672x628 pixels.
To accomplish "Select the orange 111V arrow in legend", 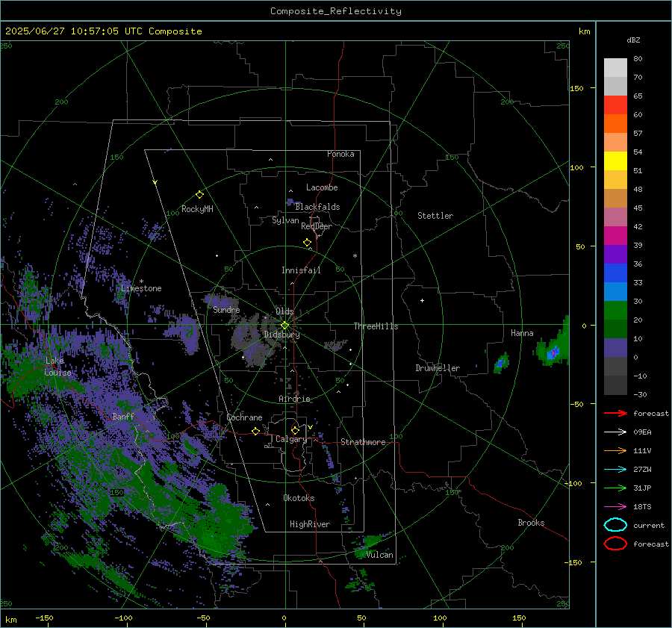I will click(x=615, y=450).
